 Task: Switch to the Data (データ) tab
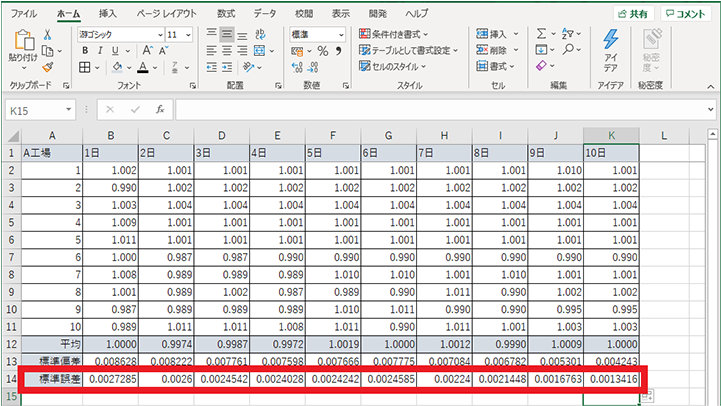tap(264, 13)
